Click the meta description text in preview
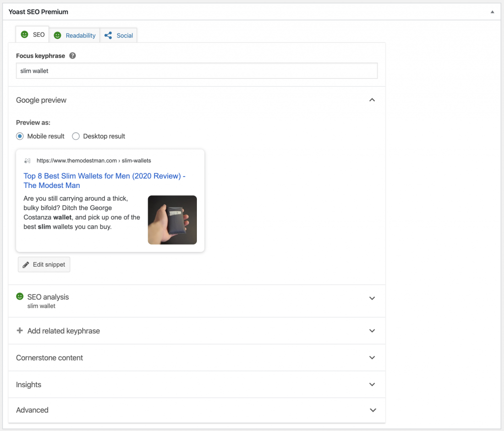 coord(82,213)
